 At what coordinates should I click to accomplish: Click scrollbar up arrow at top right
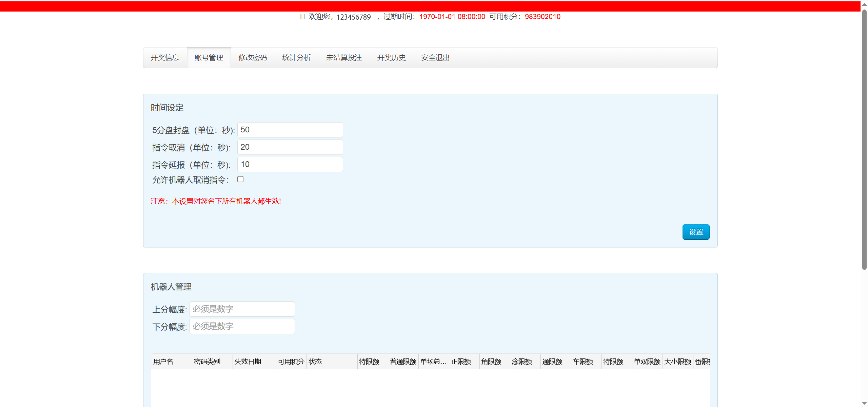[x=864, y=4]
